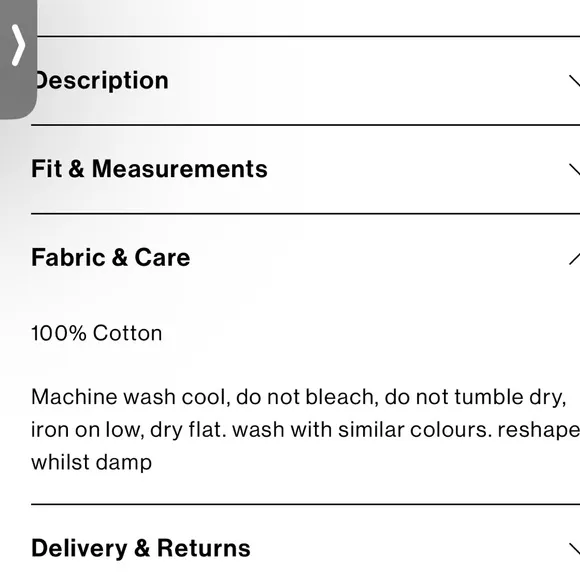Screen dimensions: 580x580
Task: Click 'do not tumble dry' instruction text
Action: [x=475, y=397]
